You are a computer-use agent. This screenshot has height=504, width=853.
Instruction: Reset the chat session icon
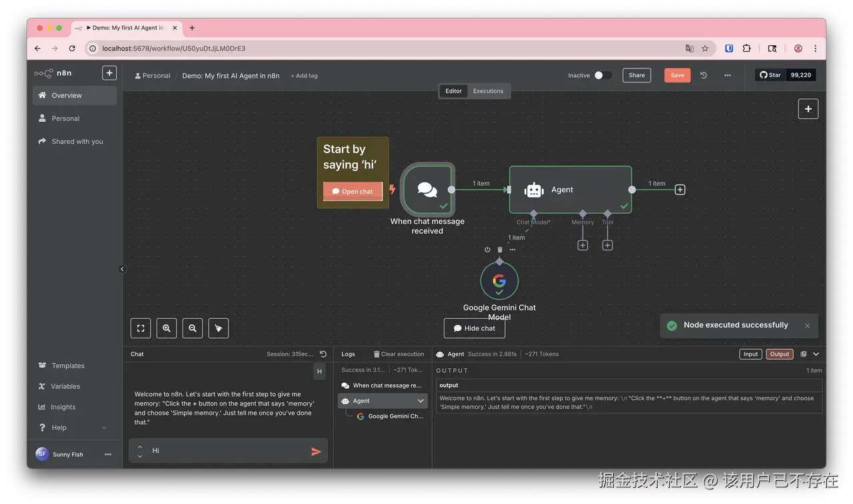pyautogui.click(x=323, y=354)
